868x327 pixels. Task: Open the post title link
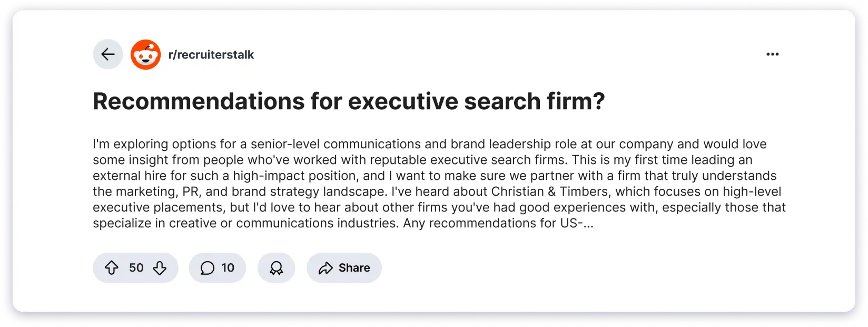pyautogui.click(x=349, y=101)
